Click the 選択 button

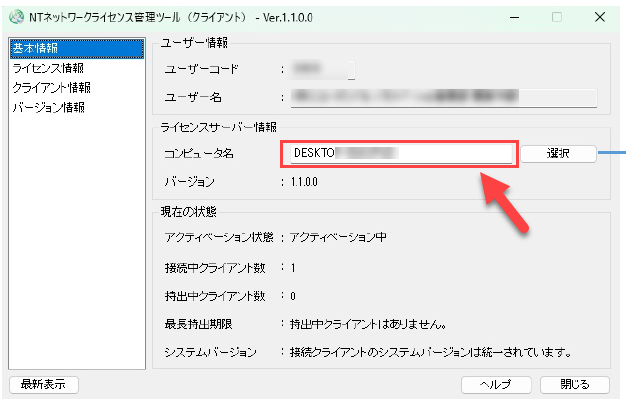558,153
